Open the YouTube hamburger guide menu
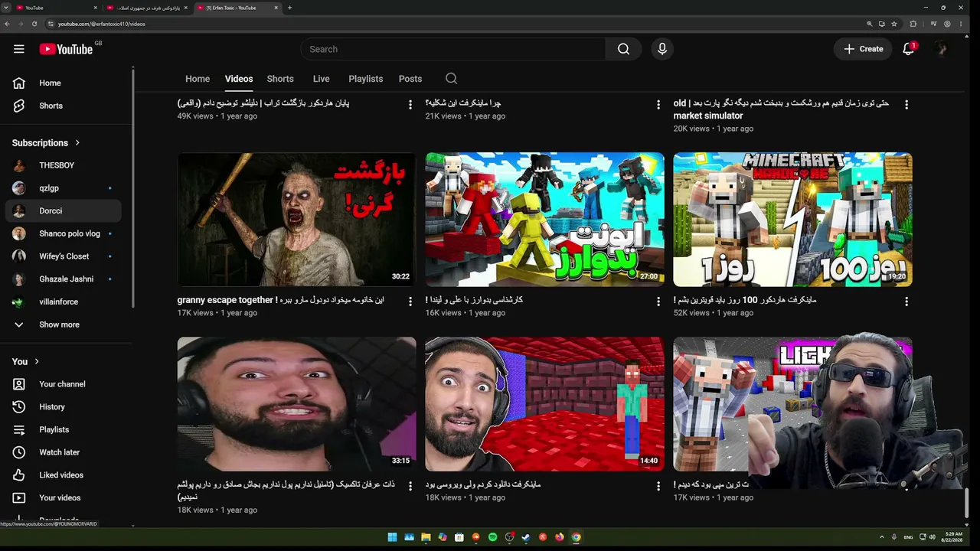This screenshot has height=551, width=980. click(19, 49)
